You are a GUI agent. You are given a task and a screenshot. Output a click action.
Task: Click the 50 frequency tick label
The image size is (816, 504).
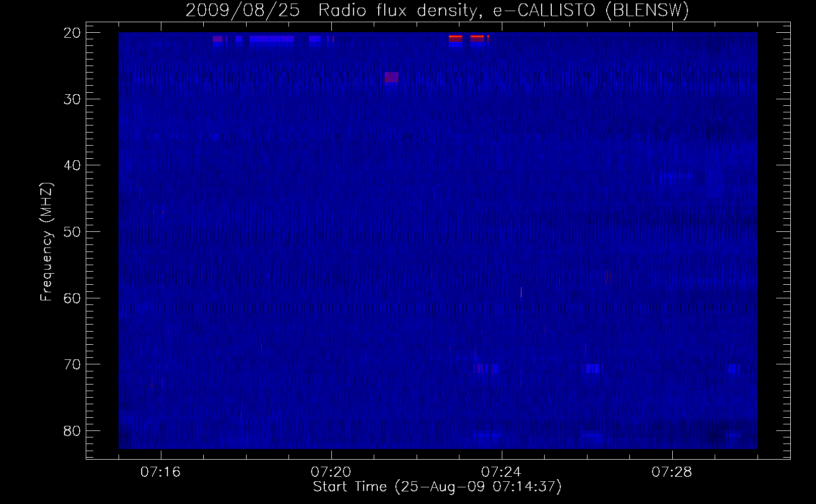coord(72,231)
